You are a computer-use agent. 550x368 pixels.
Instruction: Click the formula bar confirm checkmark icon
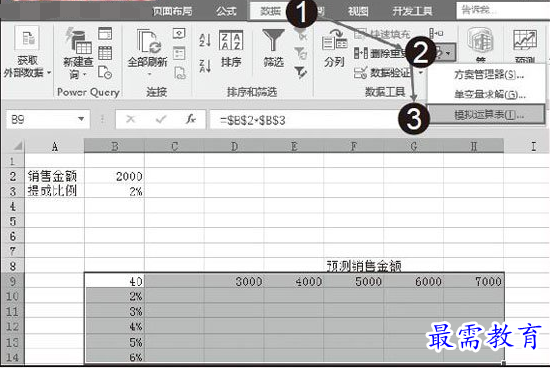coord(161,119)
